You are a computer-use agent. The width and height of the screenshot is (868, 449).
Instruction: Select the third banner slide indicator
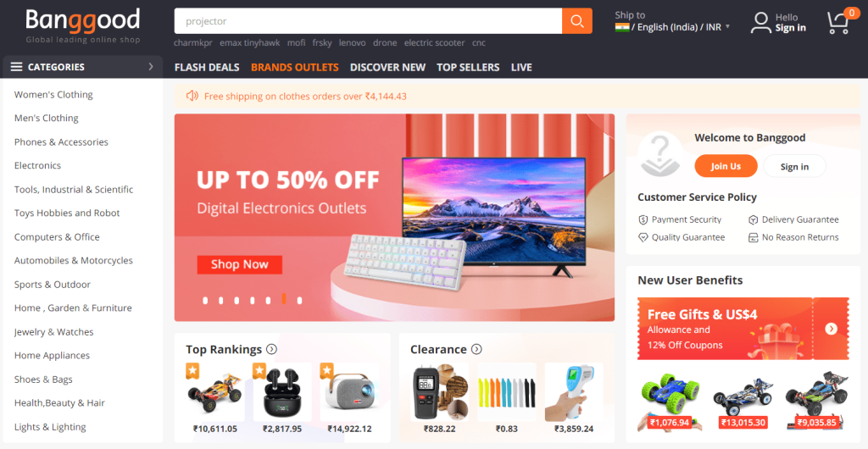[236, 300]
